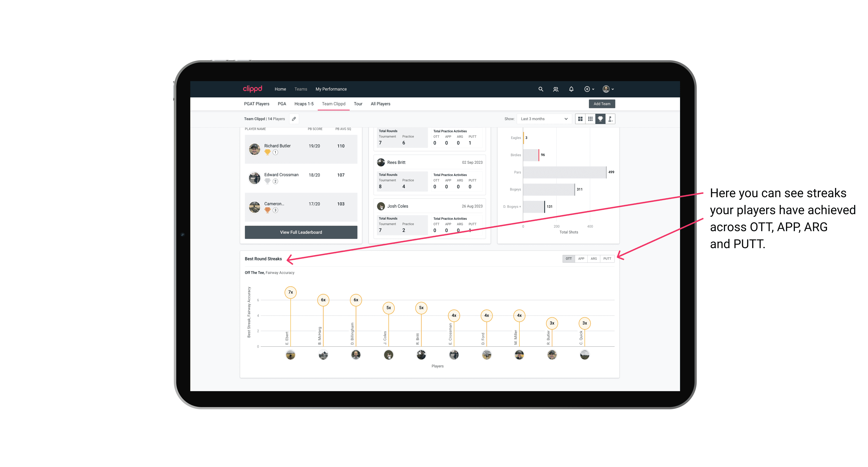Click the ARG streak filter icon

tap(594, 259)
